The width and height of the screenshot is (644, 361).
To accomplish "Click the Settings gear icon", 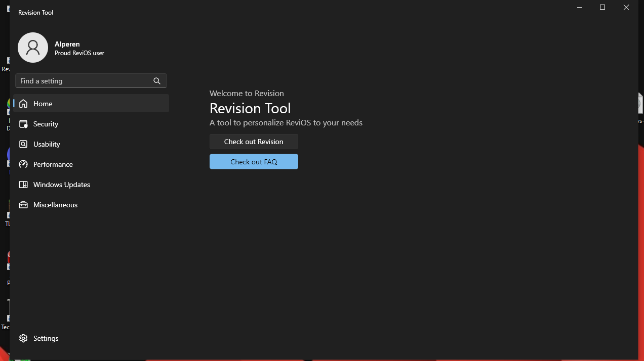I will [x=23, y=338].
